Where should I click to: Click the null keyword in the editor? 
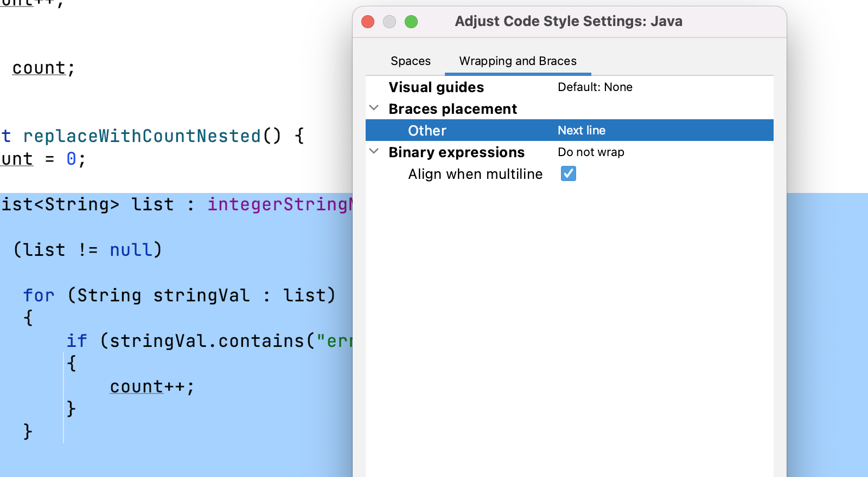131,250
